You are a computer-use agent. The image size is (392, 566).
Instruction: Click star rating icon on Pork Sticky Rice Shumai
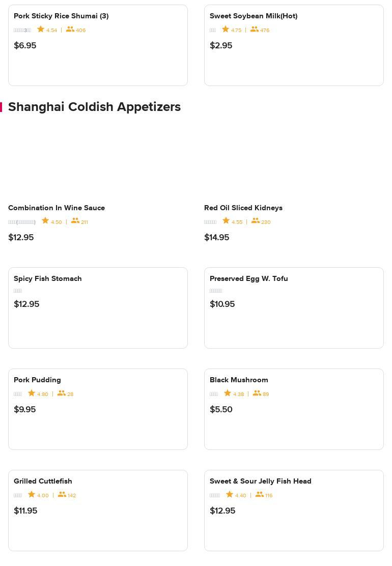[41, 29]
